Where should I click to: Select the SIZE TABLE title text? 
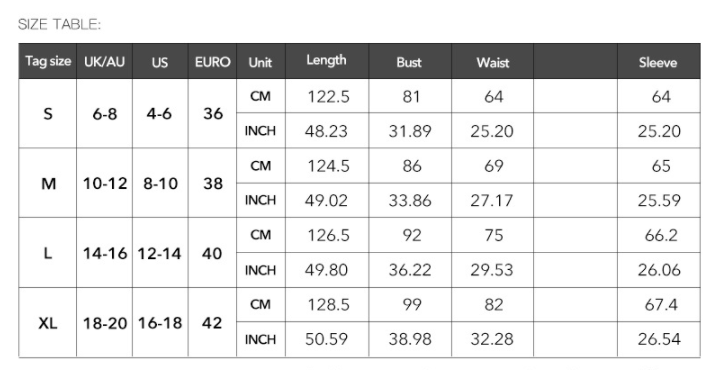coord(59,24)
